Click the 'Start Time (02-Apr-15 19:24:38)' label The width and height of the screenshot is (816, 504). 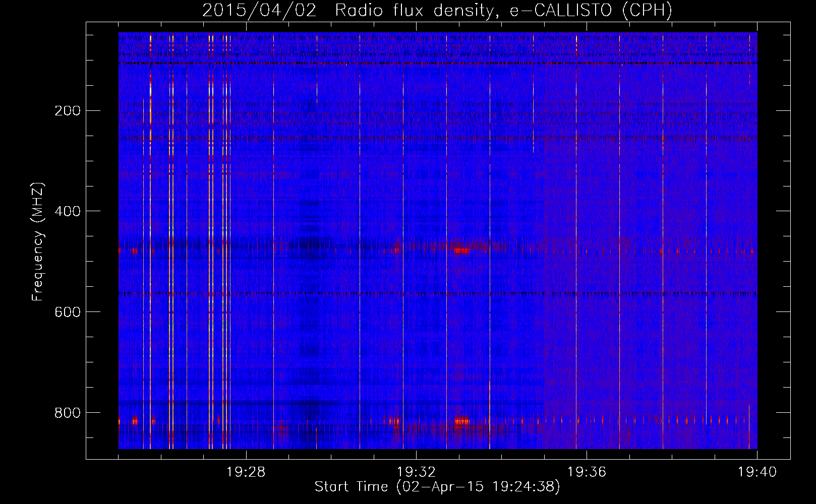pos(437,487)
